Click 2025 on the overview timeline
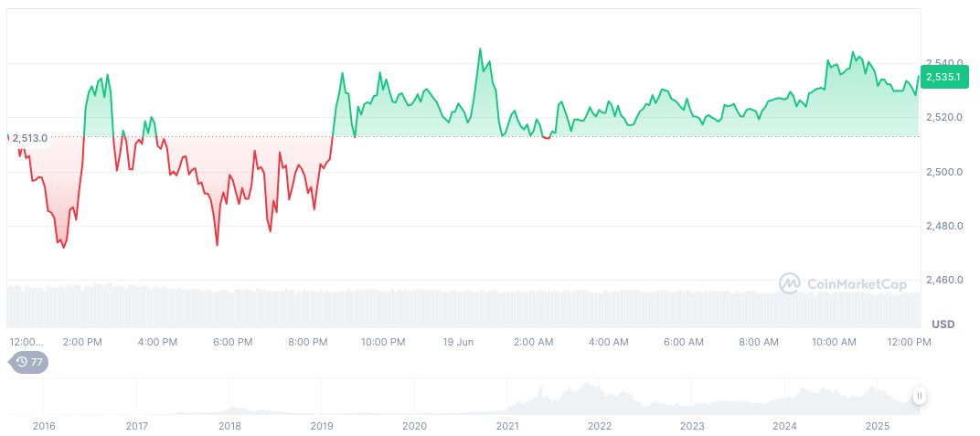This screenshot has width=980, height=436. (878, 426)
